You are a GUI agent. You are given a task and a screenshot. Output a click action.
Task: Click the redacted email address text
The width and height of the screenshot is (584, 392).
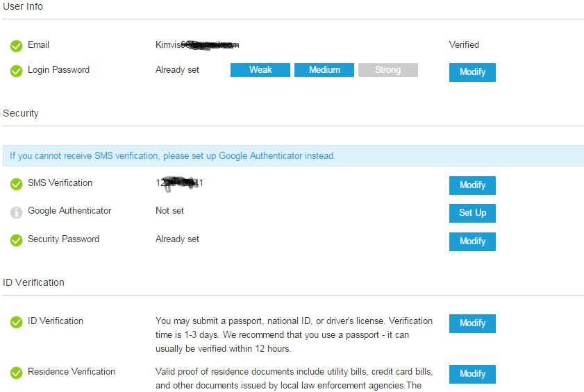[x=197, y=45]
